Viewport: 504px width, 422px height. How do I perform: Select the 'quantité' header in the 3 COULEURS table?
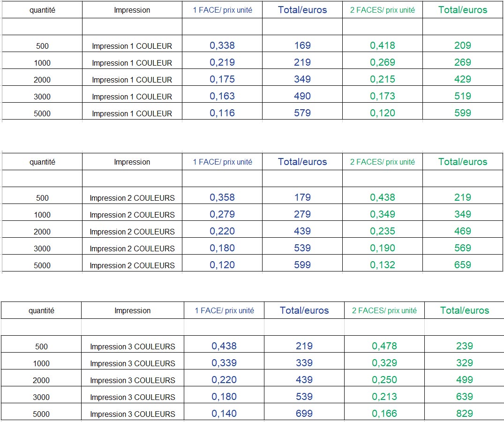(41, 310)
